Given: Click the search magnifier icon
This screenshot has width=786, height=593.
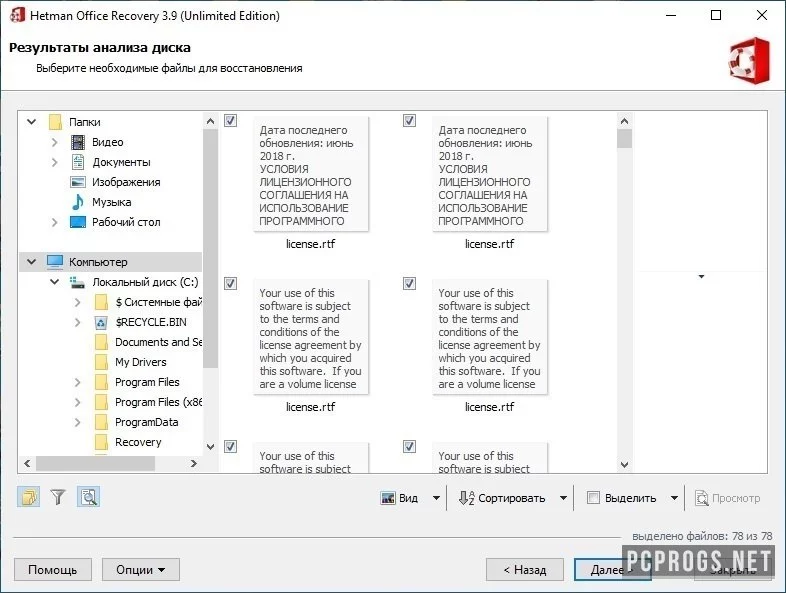Looking at the screenshot, I should 88,497.
